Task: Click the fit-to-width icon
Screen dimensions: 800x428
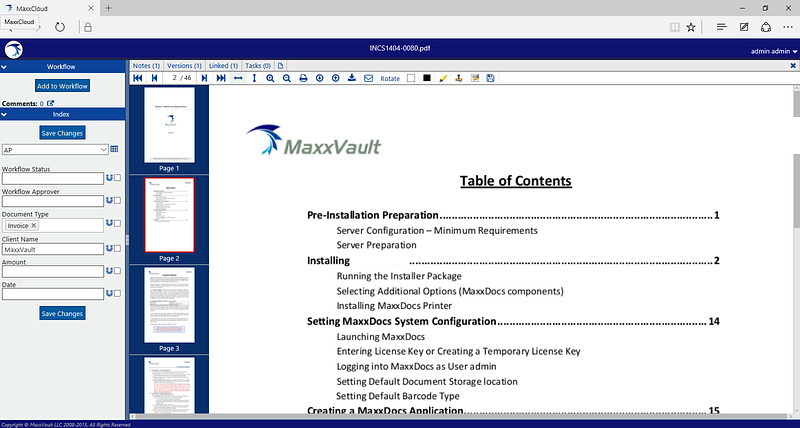Action: pyautogui.click(x=238, y=78)
